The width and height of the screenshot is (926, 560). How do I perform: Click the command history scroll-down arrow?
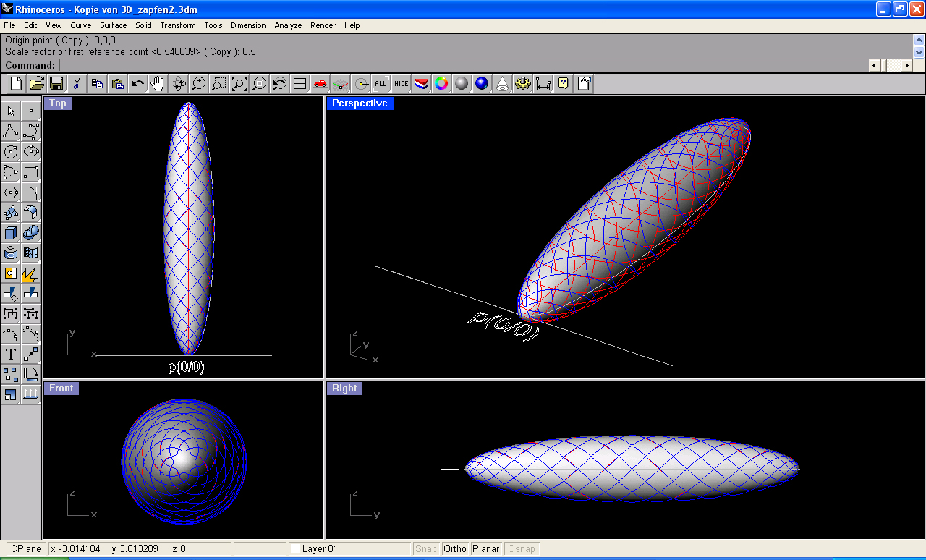pyautogui.click(x=919, y=52)
